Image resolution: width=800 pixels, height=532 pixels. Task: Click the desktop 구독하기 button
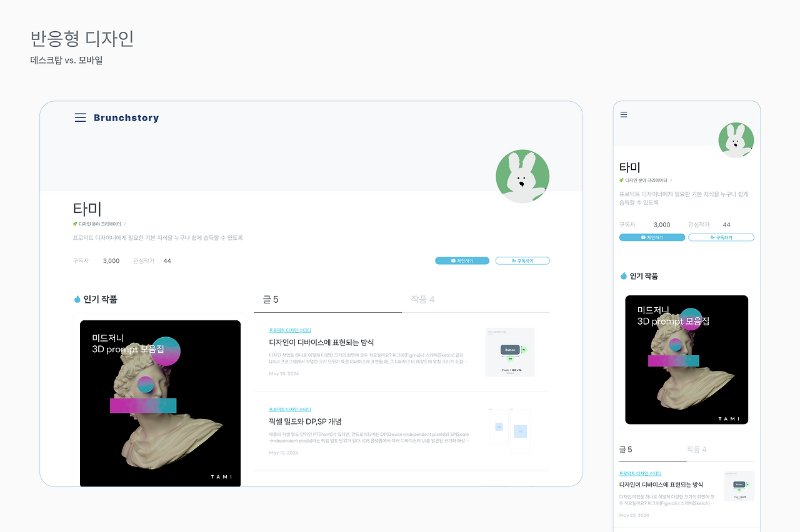(522, 261)
